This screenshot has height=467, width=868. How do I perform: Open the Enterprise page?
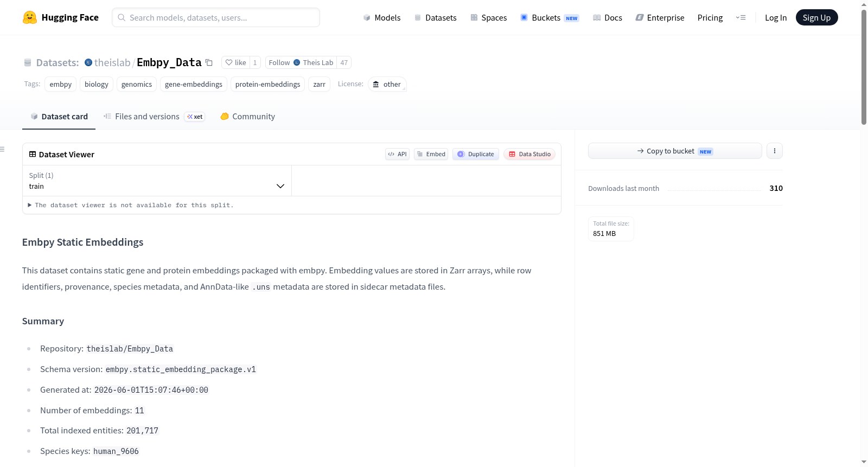point(660,17)
